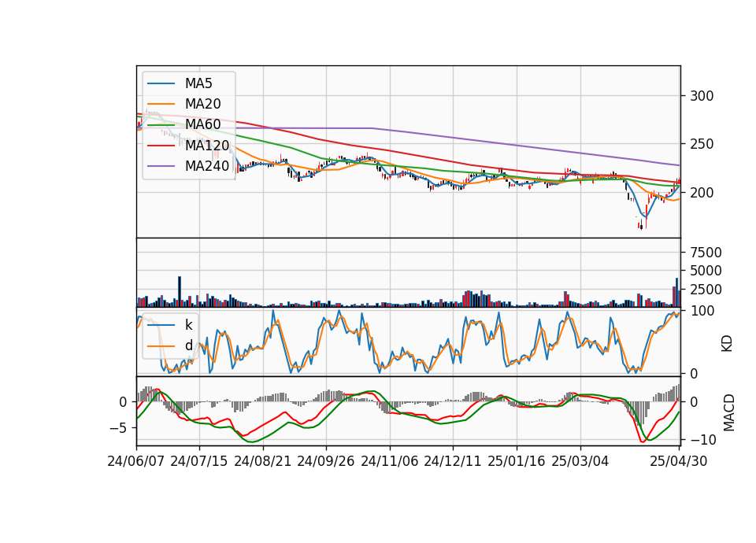Click the tall volume bar at 25/04/30

coord(677,293)
